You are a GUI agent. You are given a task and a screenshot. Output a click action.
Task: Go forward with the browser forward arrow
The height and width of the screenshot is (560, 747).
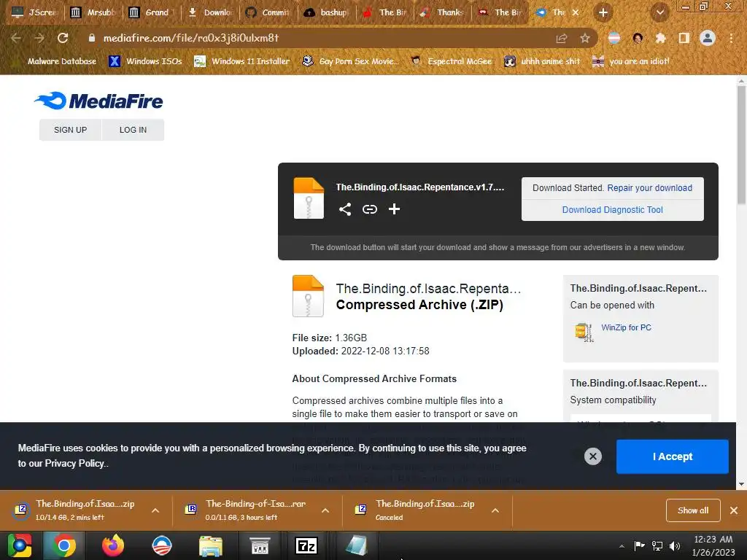[x=39, y=38]
